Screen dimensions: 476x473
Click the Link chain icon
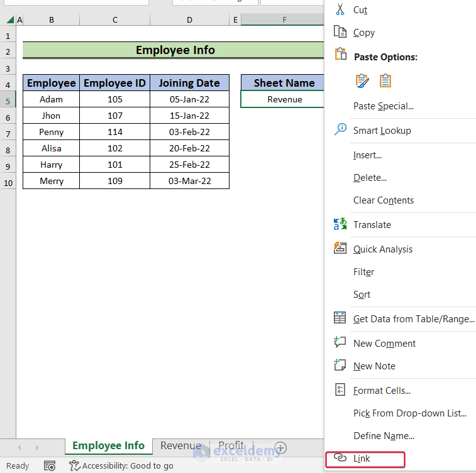pyautogui.click(x=340, y=457)
